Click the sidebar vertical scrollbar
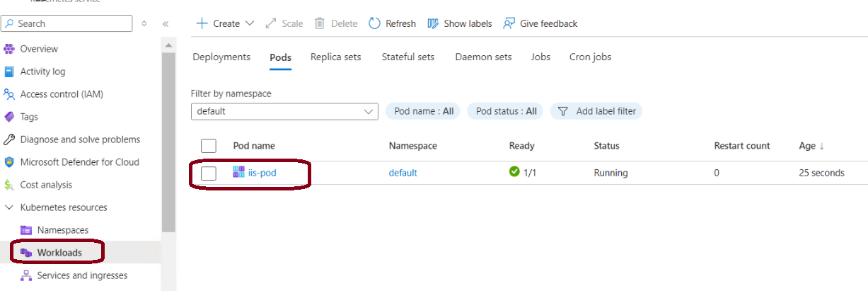Screen dimensions: 868x291 click(168, 142)
